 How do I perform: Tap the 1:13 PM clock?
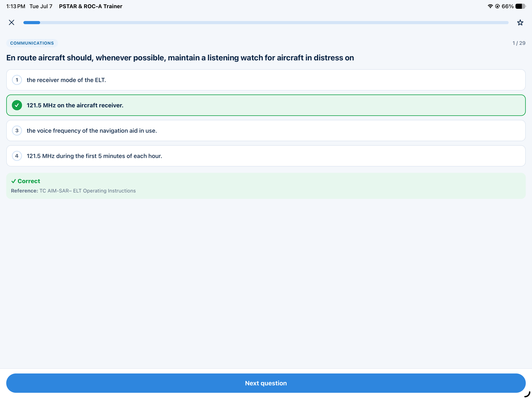(16, 6)
